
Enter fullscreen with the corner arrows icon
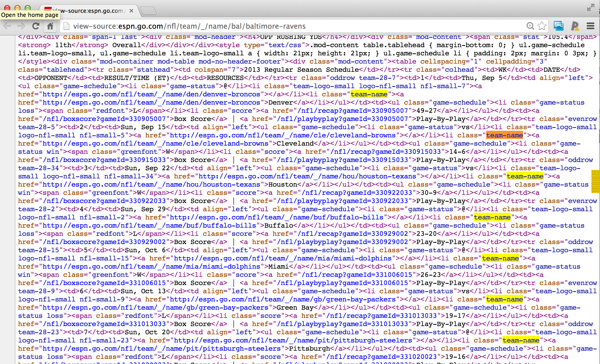(591, 8)
